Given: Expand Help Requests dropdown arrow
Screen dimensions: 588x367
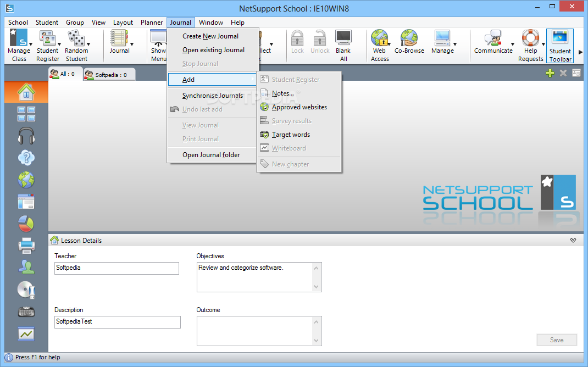Looking at the screenshot, I should 543,45.
